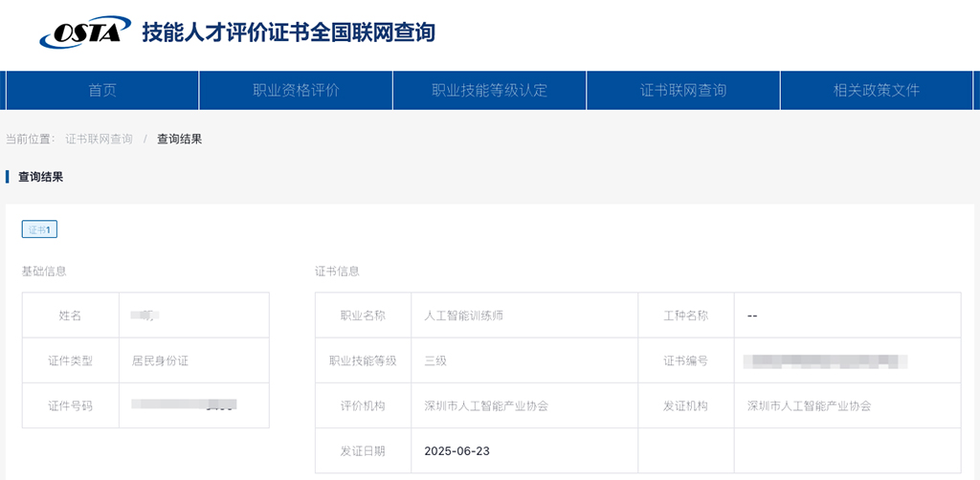Click the 三级 skill level value
The width and height of the screenshot is (980, 480).
pyautogui.click(x=435, y=360)
